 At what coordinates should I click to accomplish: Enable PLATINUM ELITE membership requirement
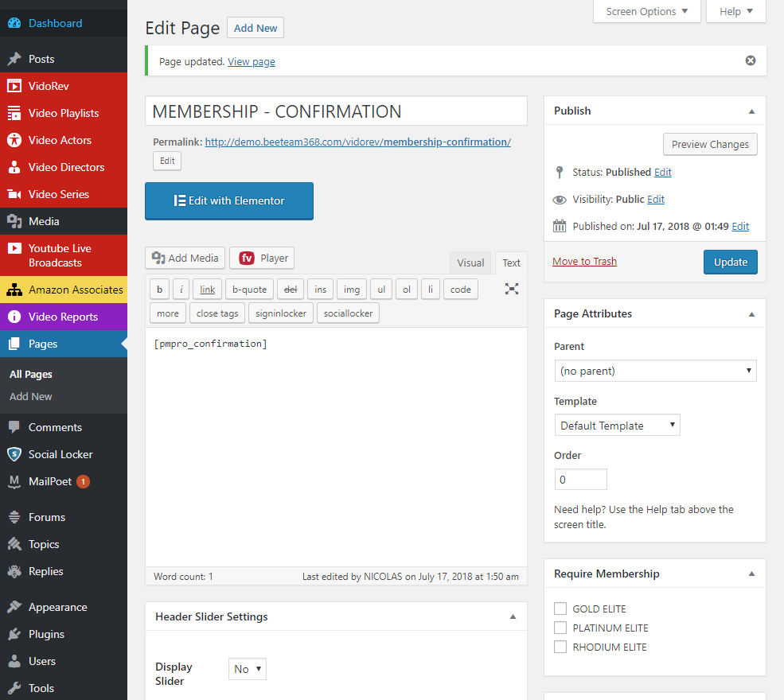[560, 628]
